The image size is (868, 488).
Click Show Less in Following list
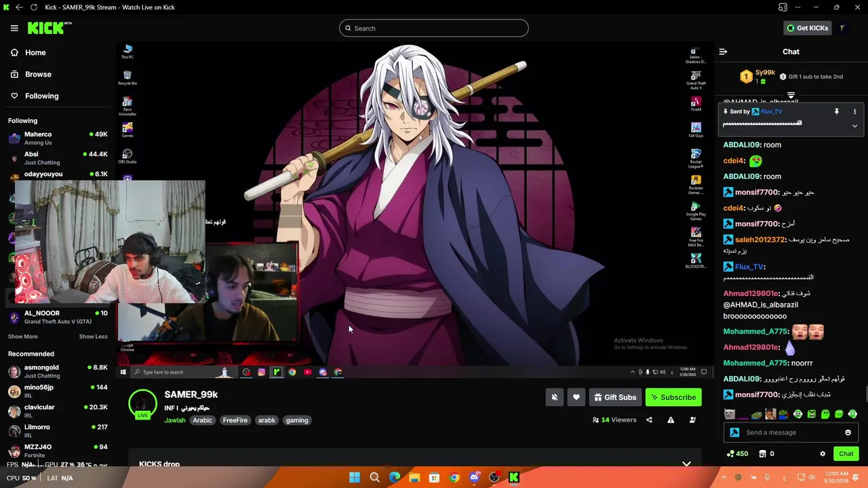coord(93,336)
